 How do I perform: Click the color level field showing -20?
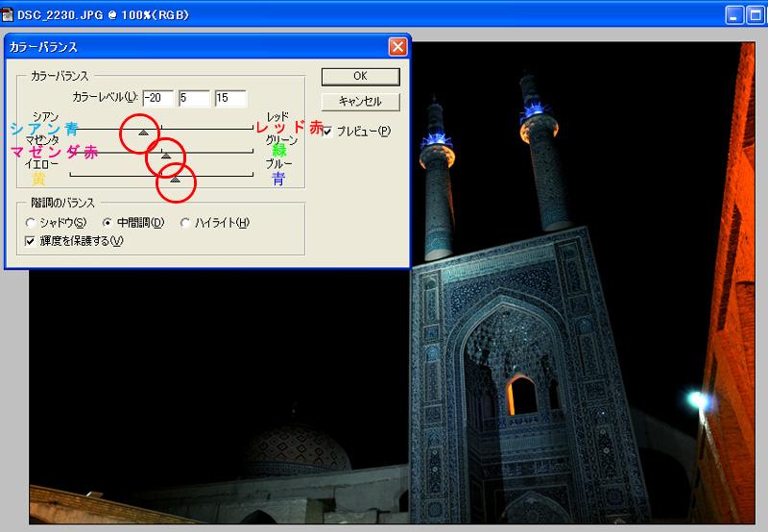(x=156, y=98)
